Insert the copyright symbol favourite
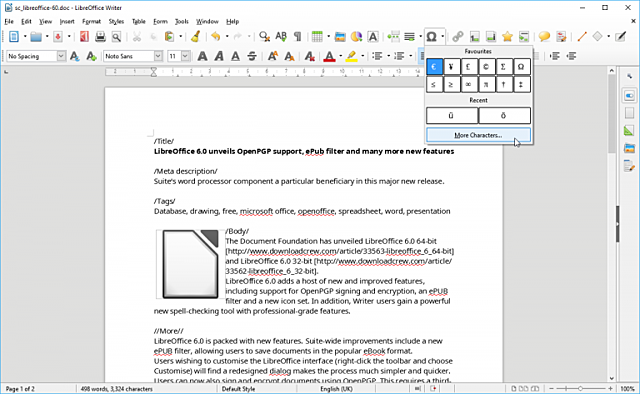 [486, 67]
